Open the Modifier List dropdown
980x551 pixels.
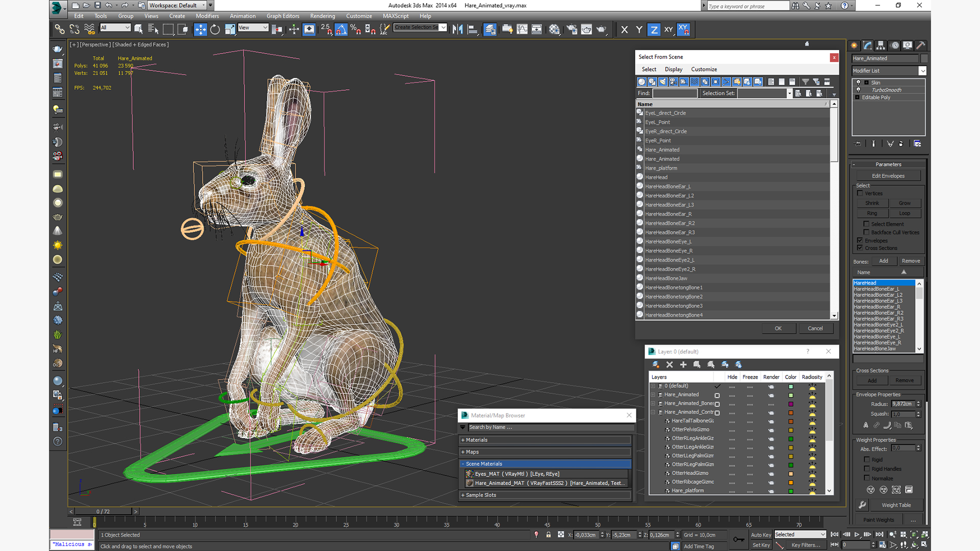tap(889, 71)
